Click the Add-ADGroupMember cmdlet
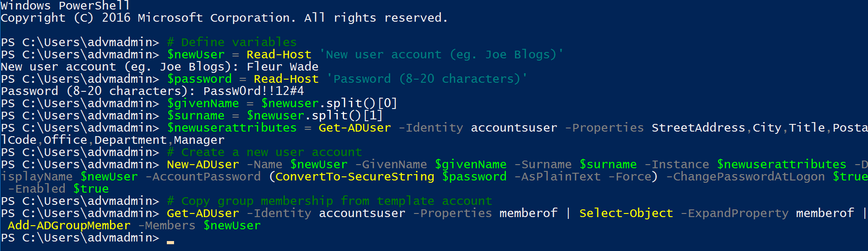This screenshot has width=868, height=251. tap(69, 225)
